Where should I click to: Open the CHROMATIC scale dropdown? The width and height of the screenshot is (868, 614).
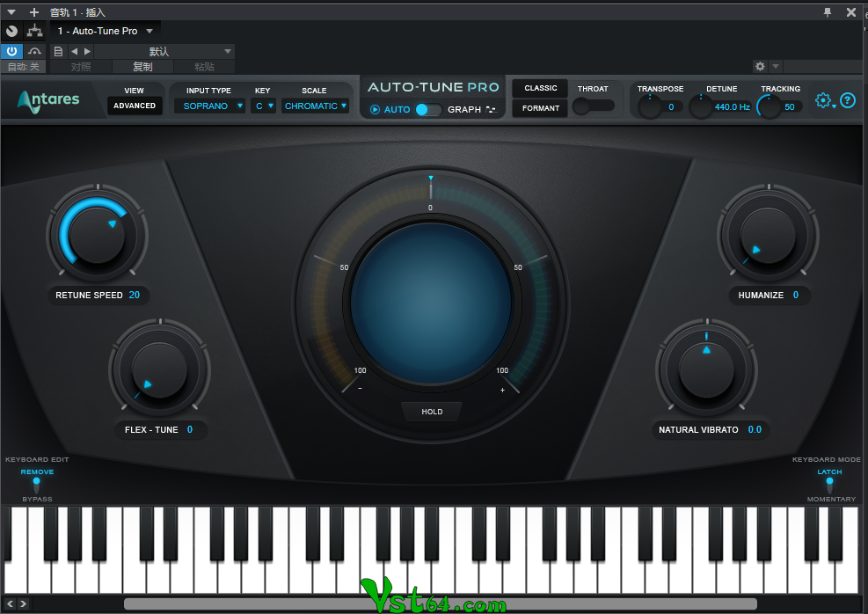[315, 106]
